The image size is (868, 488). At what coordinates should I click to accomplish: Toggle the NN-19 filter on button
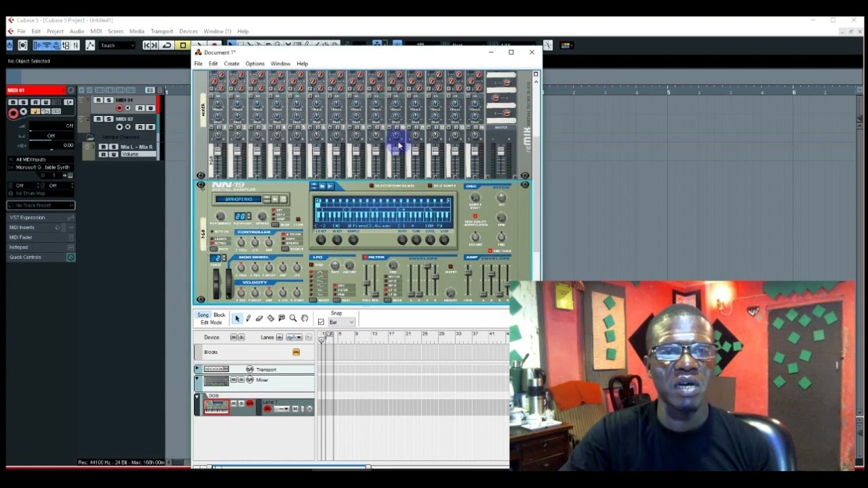tap(366, 258)
